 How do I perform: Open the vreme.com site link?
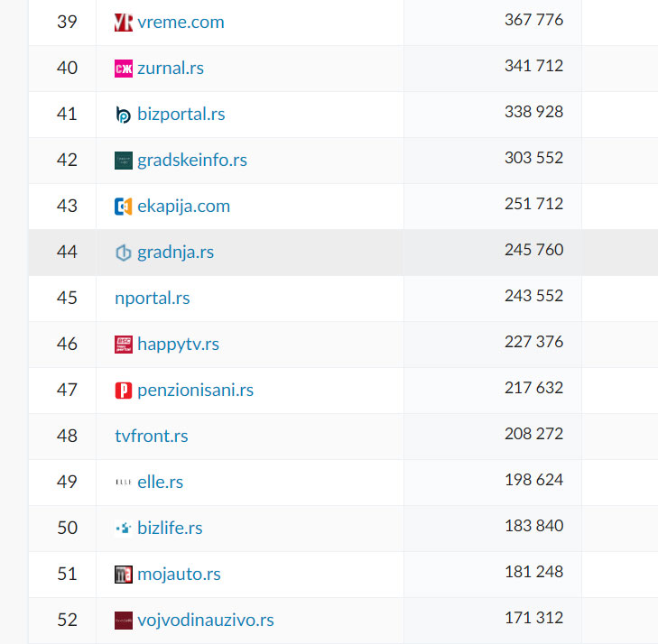coord(181,22)
